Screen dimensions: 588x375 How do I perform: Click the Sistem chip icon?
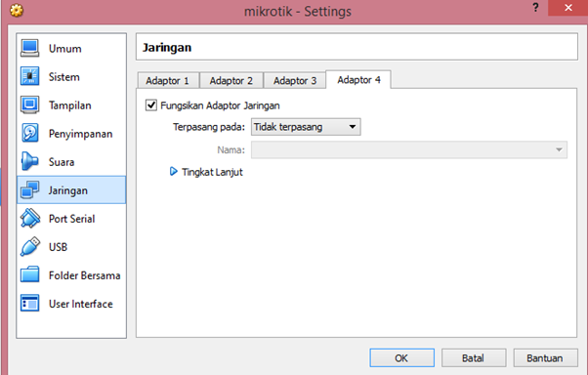(30, 76)
